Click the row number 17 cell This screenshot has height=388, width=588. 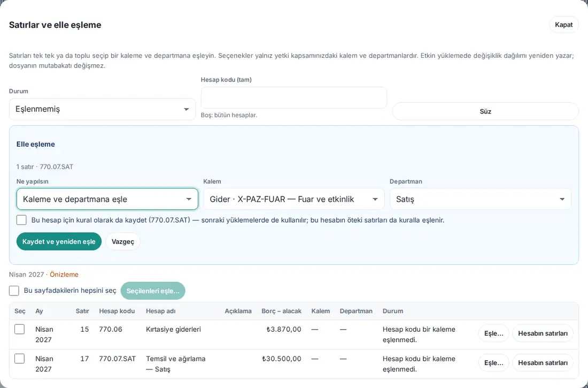pos(84,359)
